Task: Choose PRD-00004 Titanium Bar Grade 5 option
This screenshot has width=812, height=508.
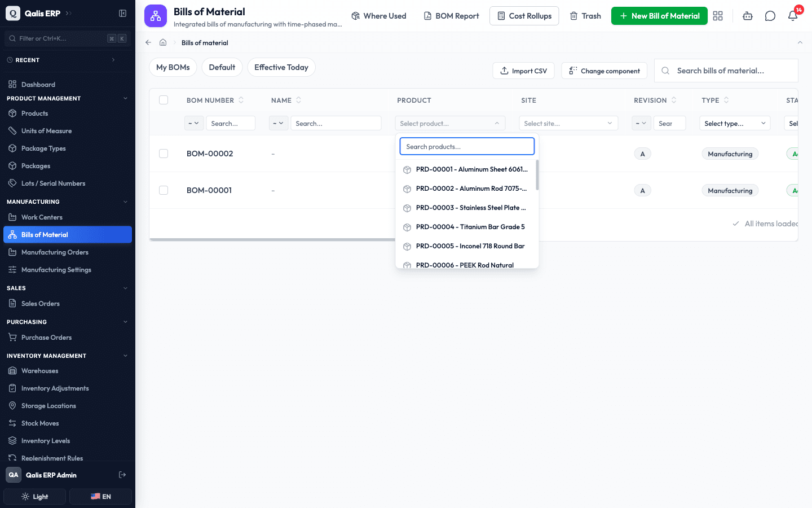Action: [x=467, y=227]
